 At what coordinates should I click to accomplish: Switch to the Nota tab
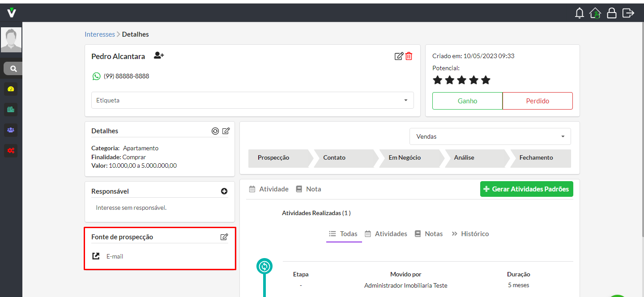(308, 189)
